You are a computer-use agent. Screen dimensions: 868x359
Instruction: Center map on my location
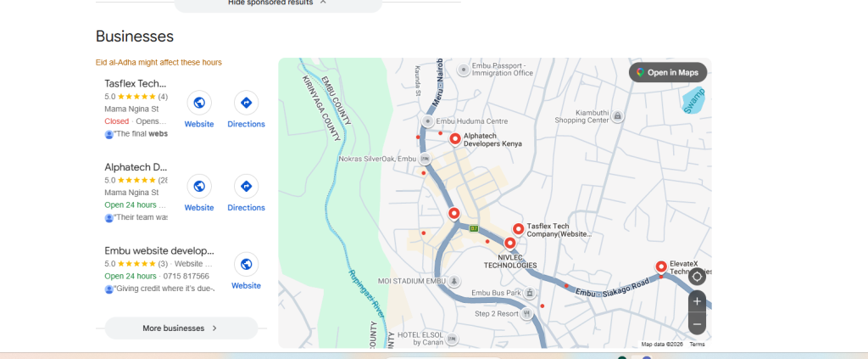697,277
